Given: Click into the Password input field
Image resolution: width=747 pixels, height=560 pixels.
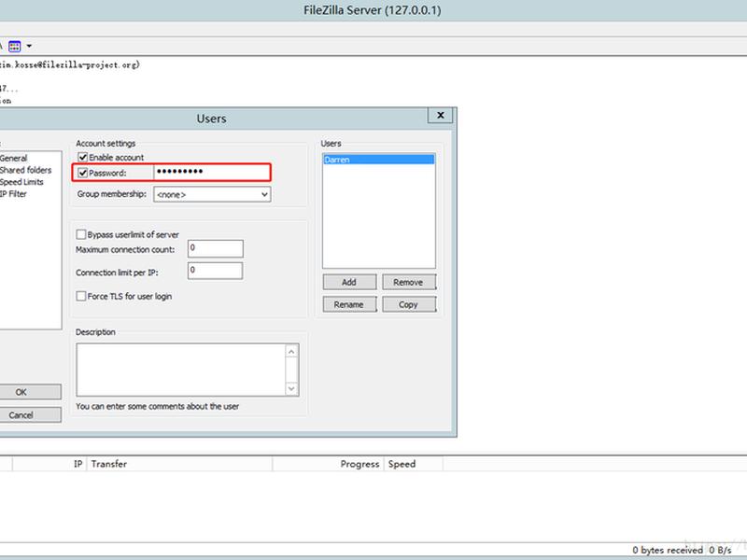Looking at the screenshot, I should 212,172.
